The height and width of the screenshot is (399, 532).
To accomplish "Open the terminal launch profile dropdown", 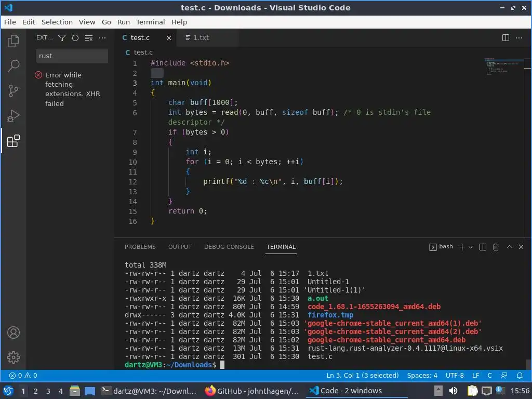I will (471, 247).
